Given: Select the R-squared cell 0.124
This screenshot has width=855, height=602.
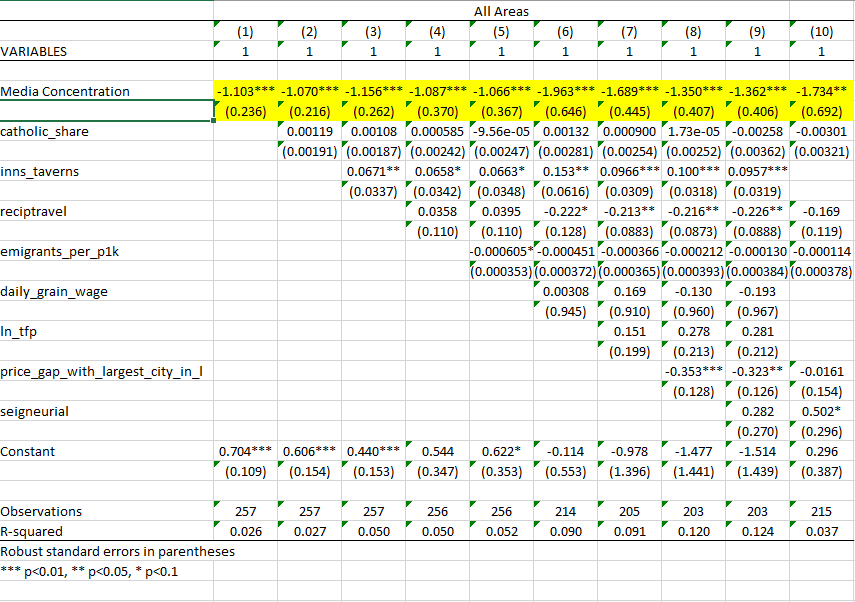Looking at the screenshot, I should (x=757, y=531).
